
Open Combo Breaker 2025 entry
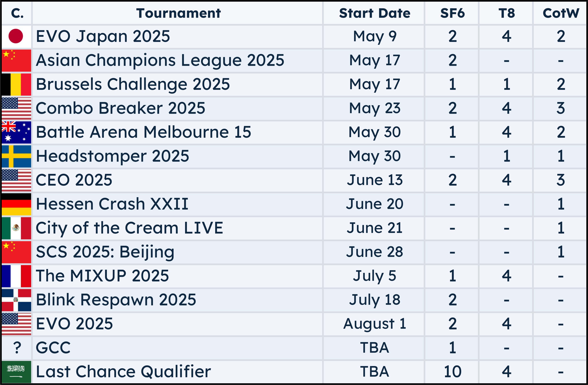[x=120, y=108]
